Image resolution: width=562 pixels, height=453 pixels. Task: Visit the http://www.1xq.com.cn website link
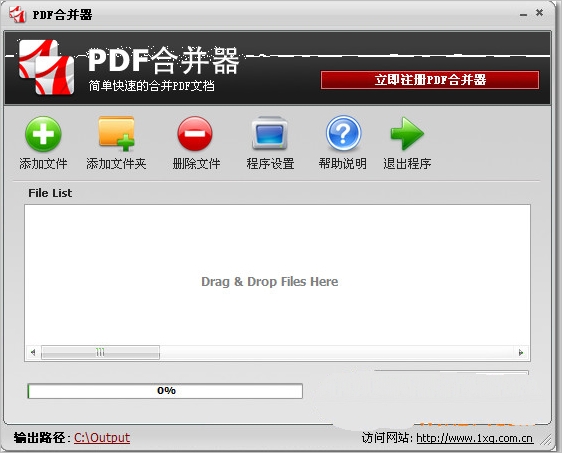pos(475,438)
